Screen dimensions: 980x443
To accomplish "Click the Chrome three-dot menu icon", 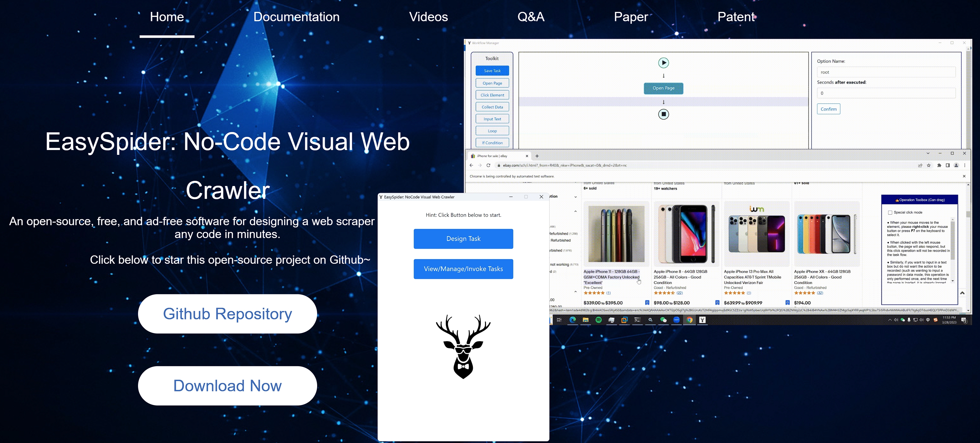I will [965, 165].
